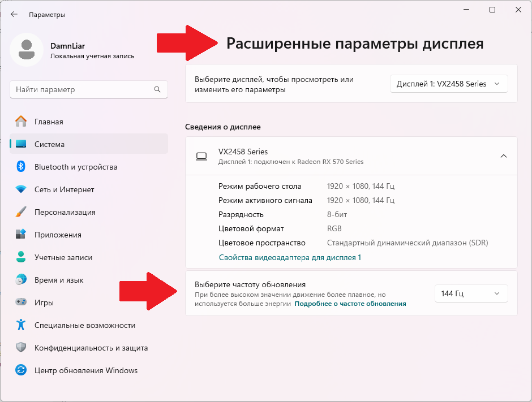Viewport: 532px width, 402px height.
Task: Collapse the VX2458 Series info section
Action: 503,156
